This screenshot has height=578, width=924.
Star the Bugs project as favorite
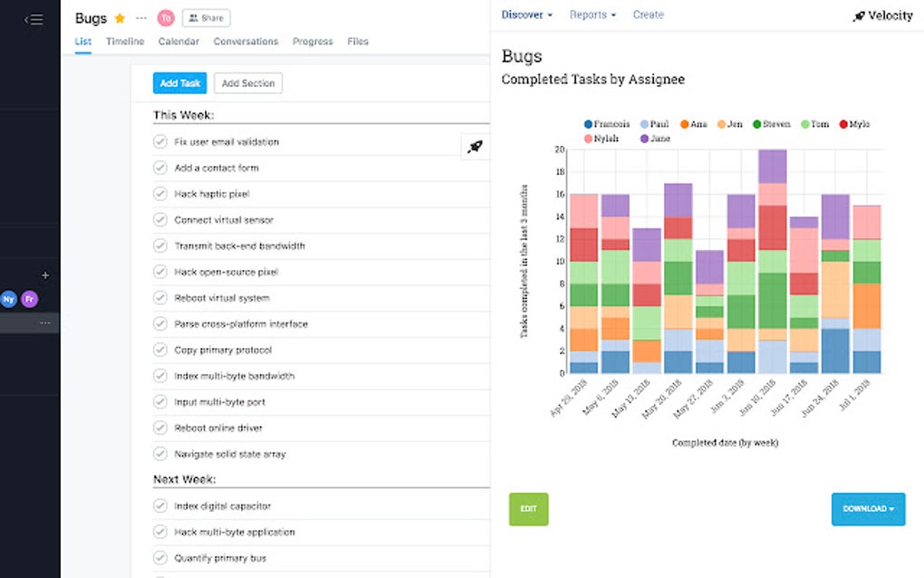pyautogui.click(x=120, y=18)
